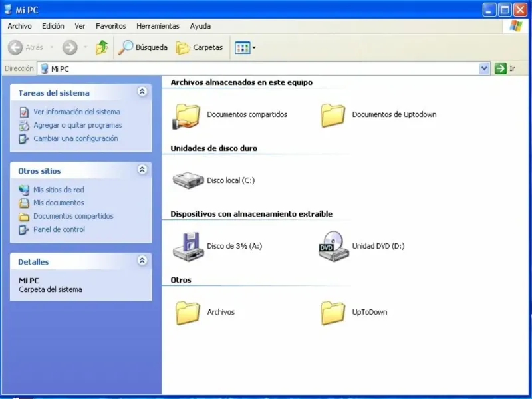
Task: Close the Mi PC window
Action: point(520,10)
